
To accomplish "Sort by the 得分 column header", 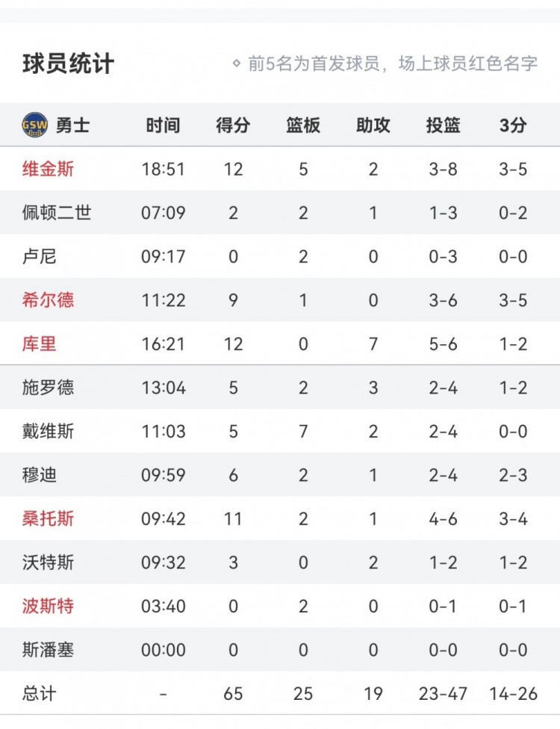I will 233,125.
